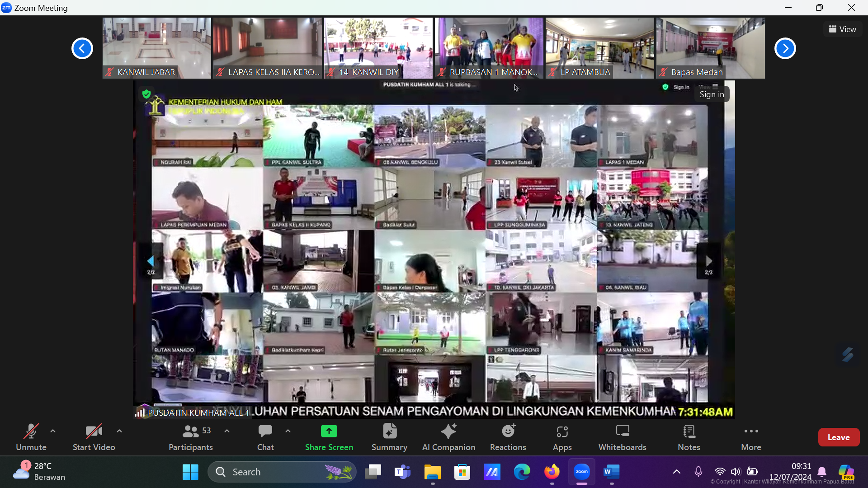Screen dimensions: 868x488
Task: Open Microsoft Store from taskbar
Action: click(x=462, y=472)
